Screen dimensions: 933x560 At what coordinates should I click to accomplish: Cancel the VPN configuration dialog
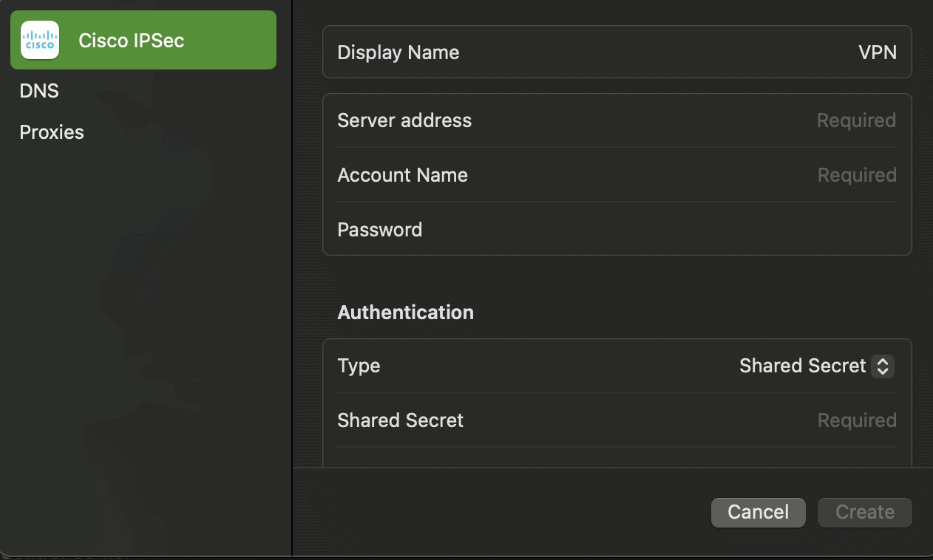759,512
